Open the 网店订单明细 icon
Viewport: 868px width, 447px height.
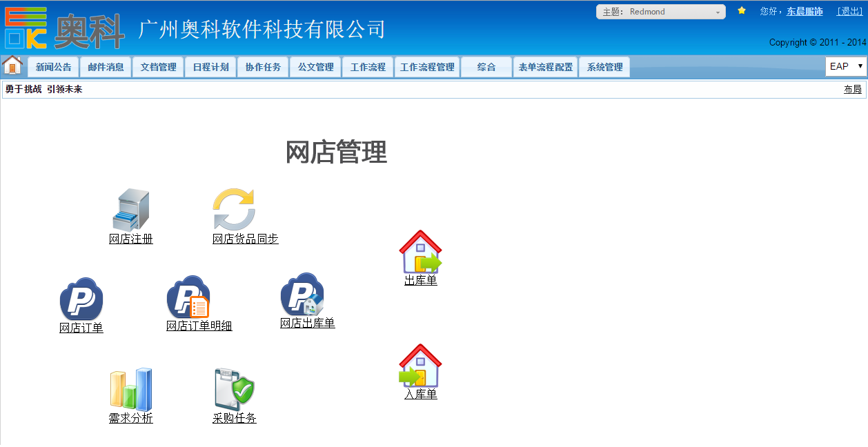pos(188,298)
